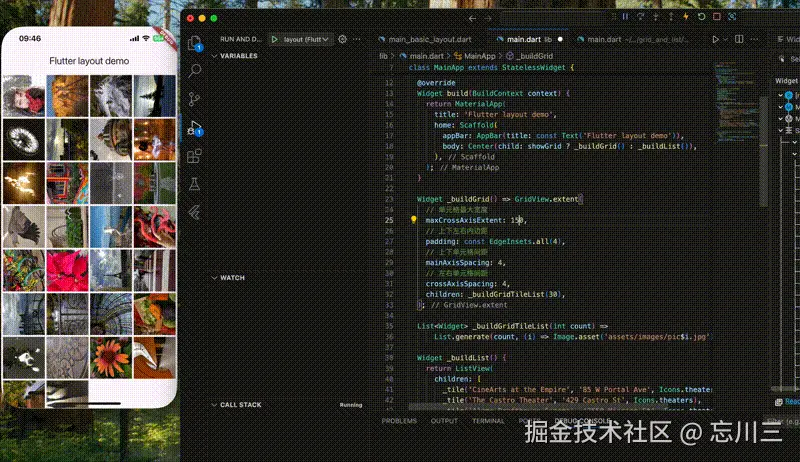Click the padding EdgeInsets.all(4) line
Image resolution: width=800 pixels, height=462 pixels.
[495, 242]
